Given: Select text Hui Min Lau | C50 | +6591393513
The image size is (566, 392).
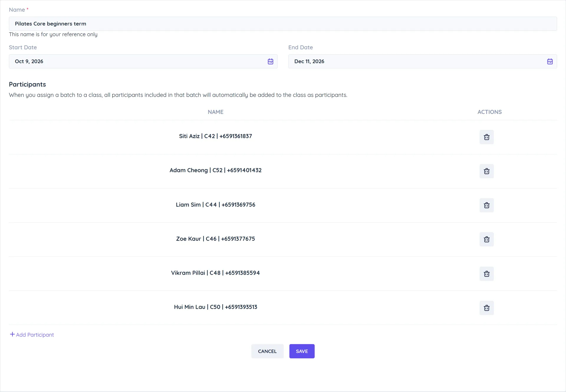Looking at the screenshot, I should [x=215, y=307].
